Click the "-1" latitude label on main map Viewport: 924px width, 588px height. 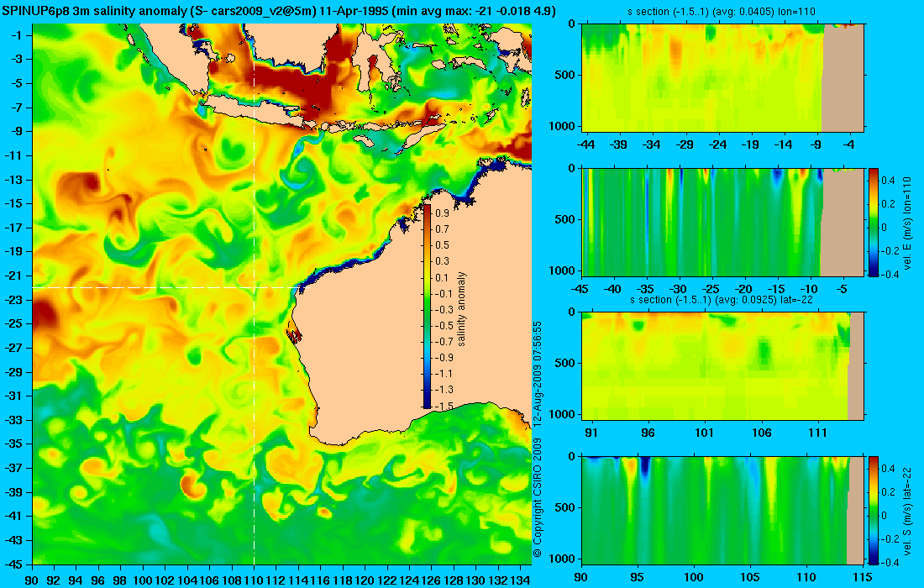[x=17, y=34]
